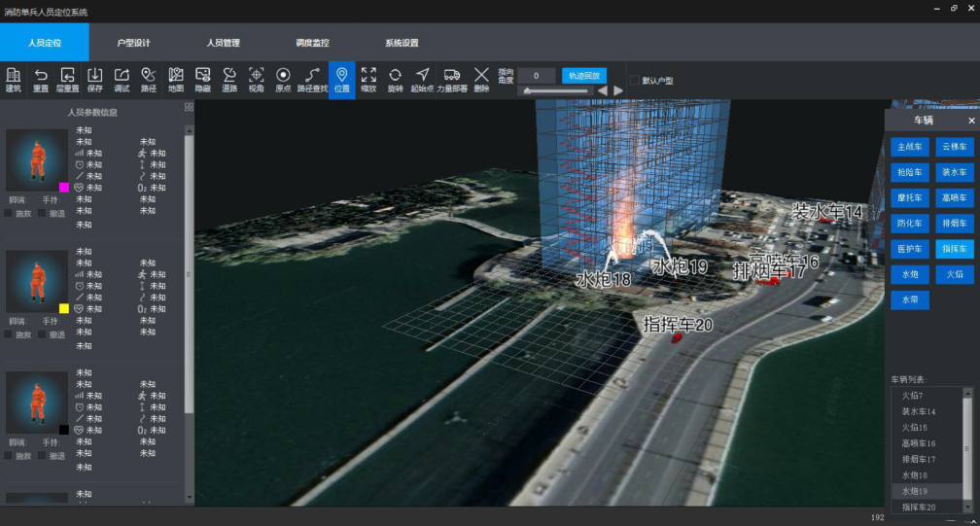Viewport: 980px width, 526px height.
Task: Click the black color swatch on third firefighter
Action: (64, 430)
